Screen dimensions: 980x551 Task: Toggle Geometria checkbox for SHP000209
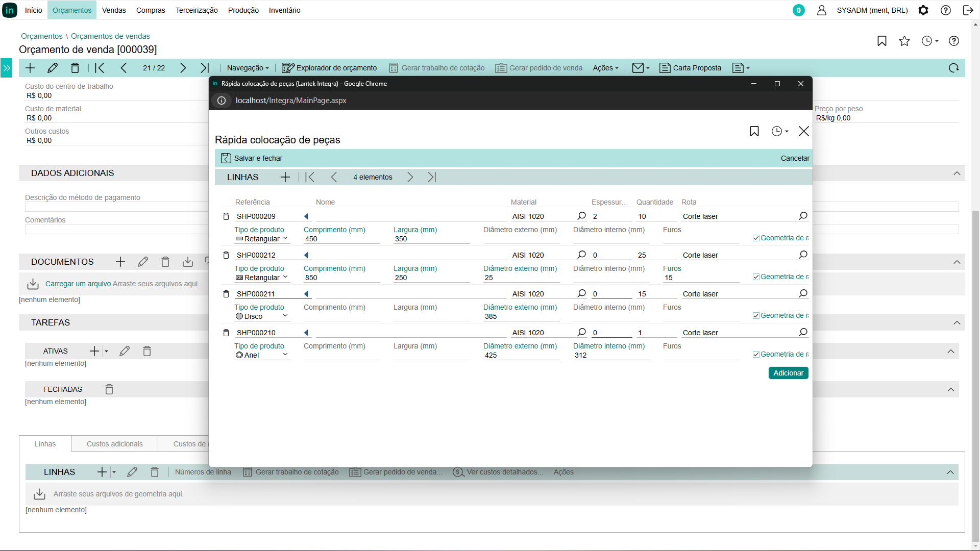(756, 238)
